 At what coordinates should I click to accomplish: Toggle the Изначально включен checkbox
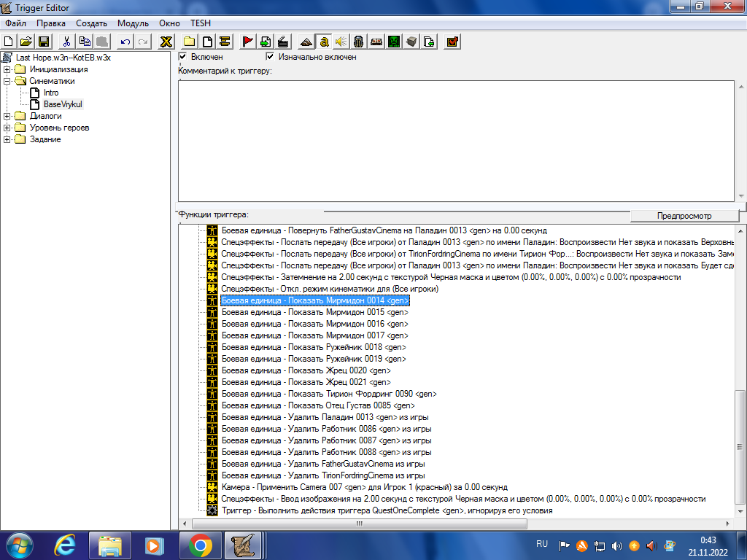click(270, 57)
